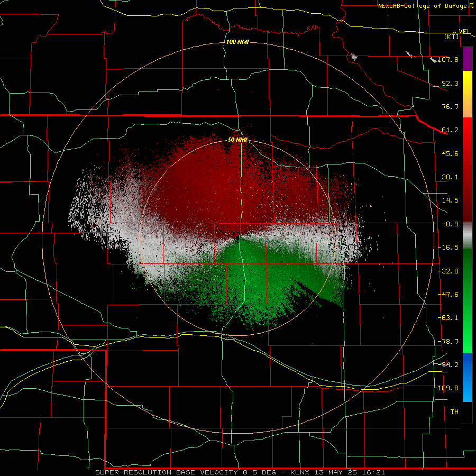The image size is (476, 476).
Task: Select the 45.6 value on the velocity scale
Action: [x=450, y=153]
